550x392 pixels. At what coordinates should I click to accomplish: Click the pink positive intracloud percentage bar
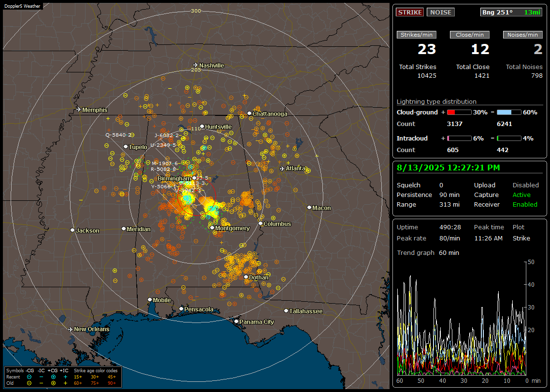pyautogui.click(x=459, y=139)
